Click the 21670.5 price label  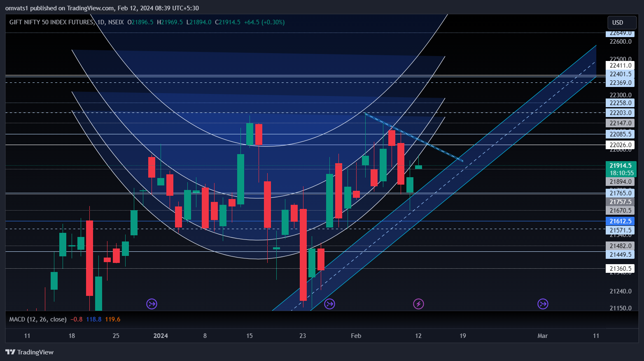click(x=620, y=211)
